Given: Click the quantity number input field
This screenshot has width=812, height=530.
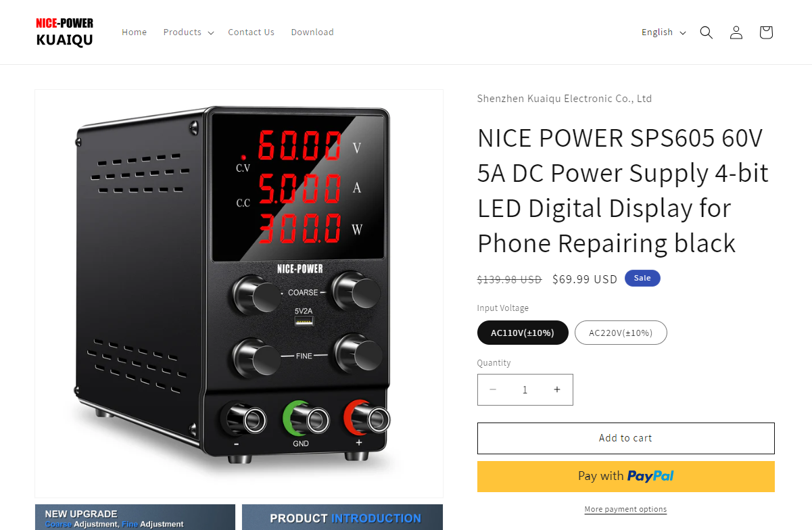Looking at the screenshot, I should coord(525,389).
